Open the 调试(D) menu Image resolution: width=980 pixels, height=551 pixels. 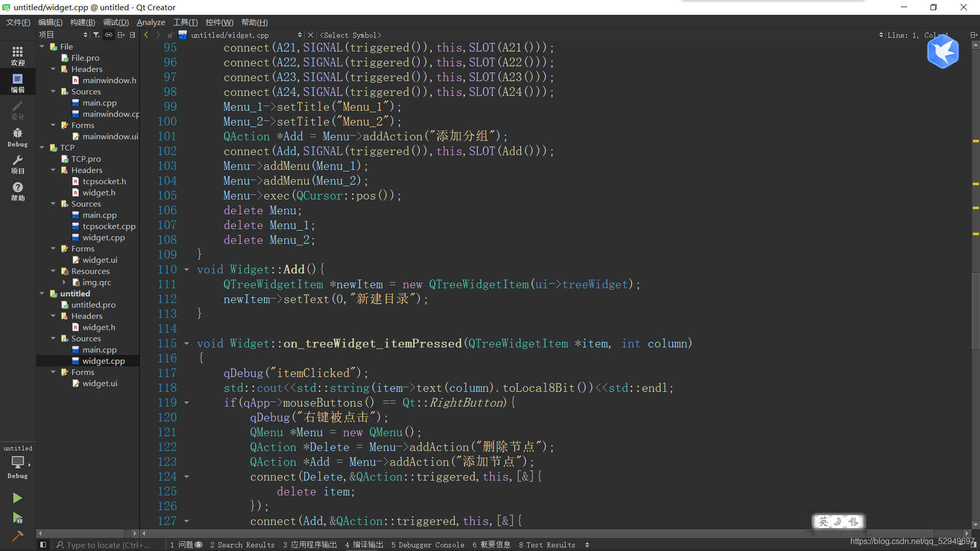coord(115,22)
